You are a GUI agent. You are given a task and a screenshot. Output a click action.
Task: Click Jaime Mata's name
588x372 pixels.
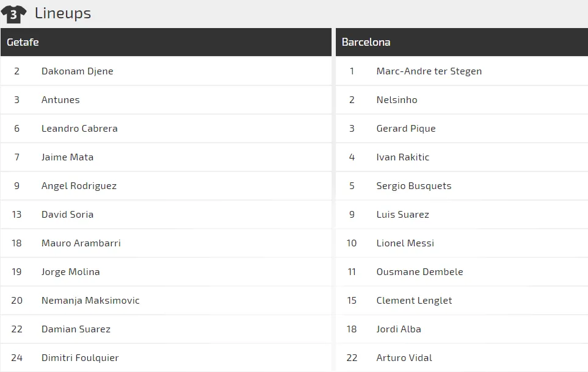coord(67,157)
